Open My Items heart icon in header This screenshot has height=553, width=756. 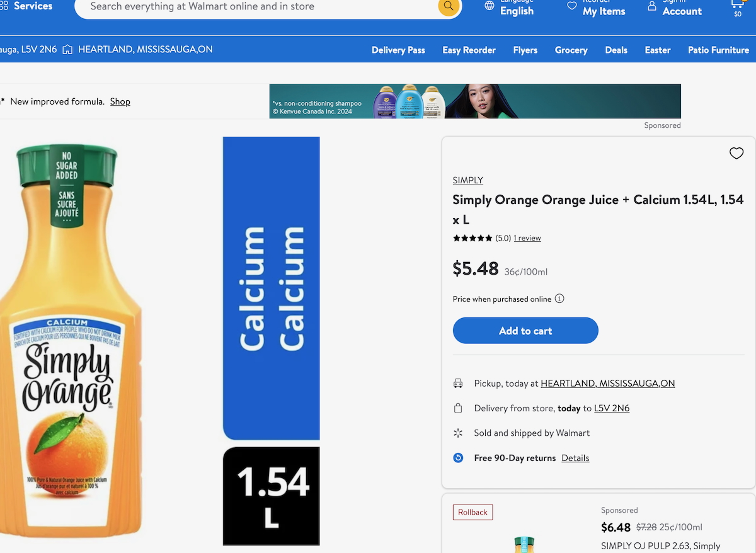[572, 6]
